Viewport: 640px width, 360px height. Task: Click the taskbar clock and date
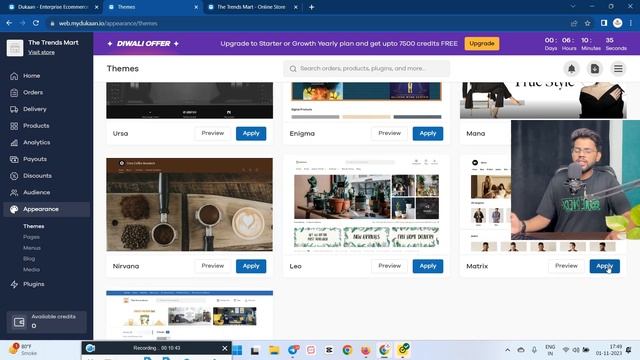click(x=608, y=350)
